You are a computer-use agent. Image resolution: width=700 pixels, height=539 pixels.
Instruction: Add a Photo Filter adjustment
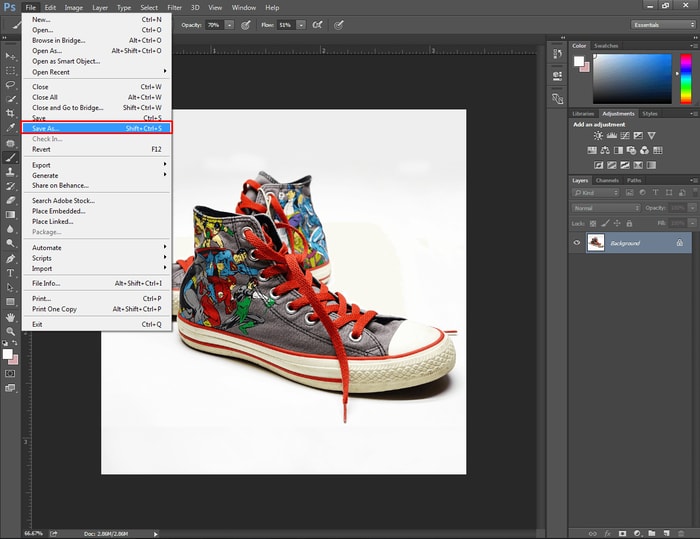pyautogui.click(x=631, y=150)
